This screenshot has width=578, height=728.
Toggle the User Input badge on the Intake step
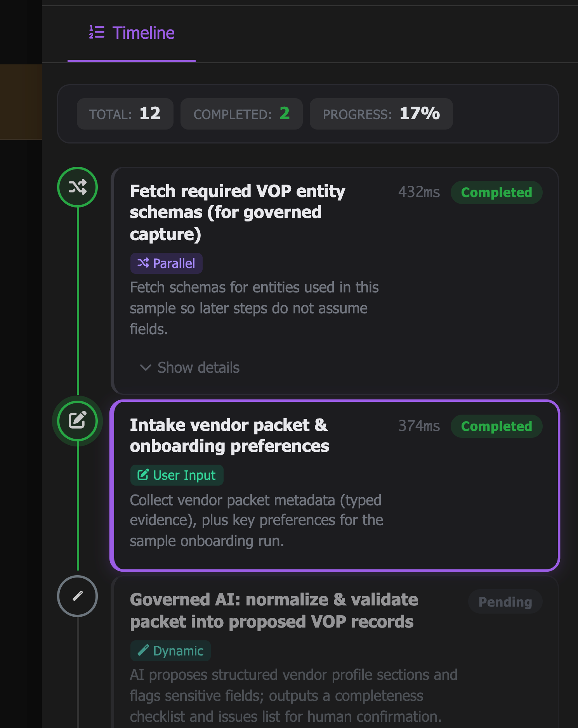pyautogui.click(x=176, y=475)
